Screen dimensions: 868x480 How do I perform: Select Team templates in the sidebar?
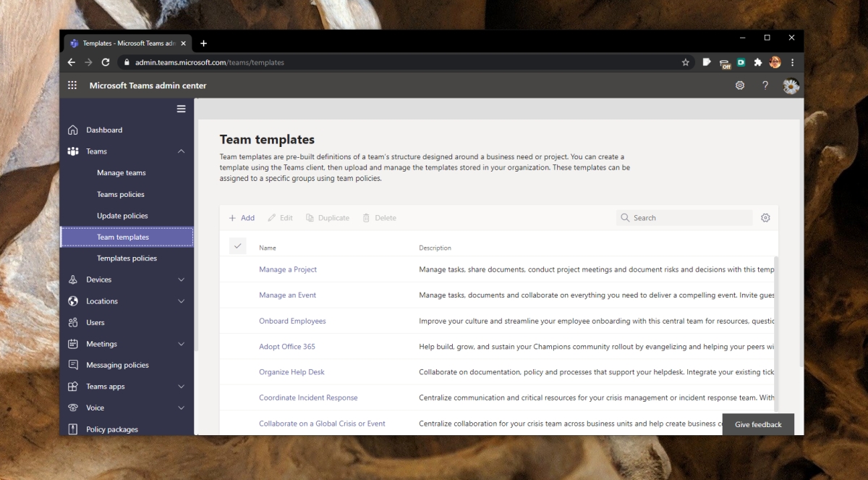pyautogui.click(x=127, y=237)
